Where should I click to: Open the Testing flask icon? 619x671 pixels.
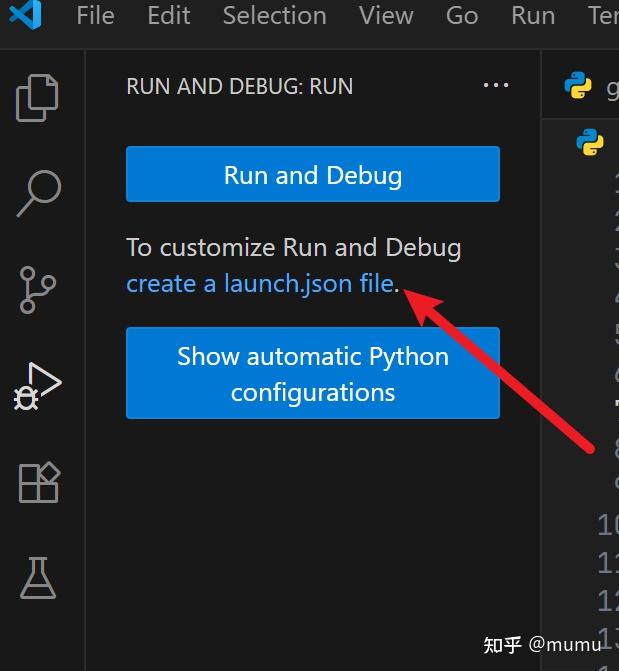click(39, 578)
